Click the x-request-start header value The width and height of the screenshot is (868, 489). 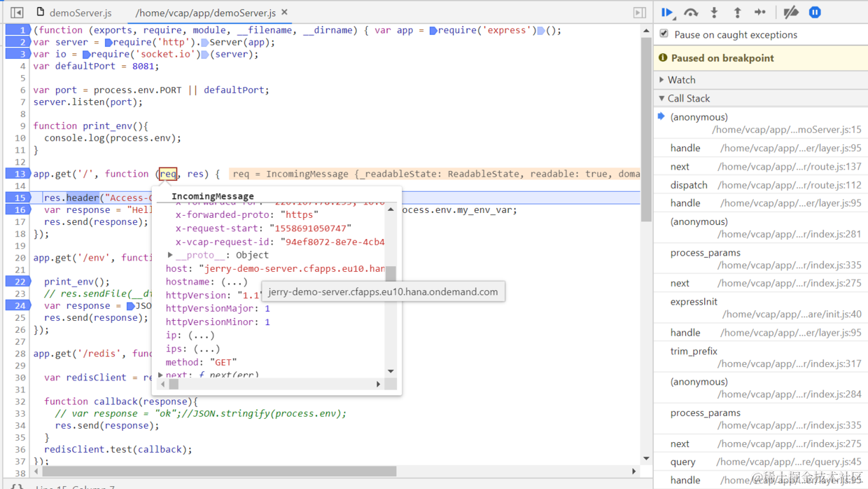pos(310,228)
